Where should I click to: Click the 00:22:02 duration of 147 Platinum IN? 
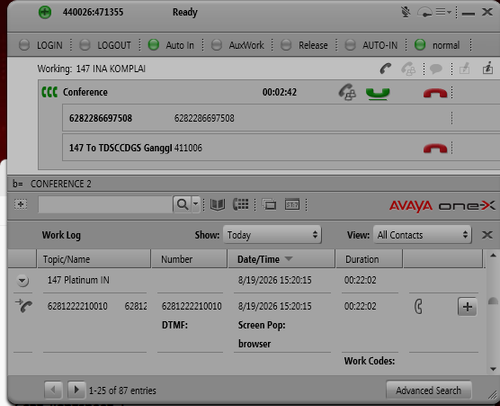coord(360,280)
